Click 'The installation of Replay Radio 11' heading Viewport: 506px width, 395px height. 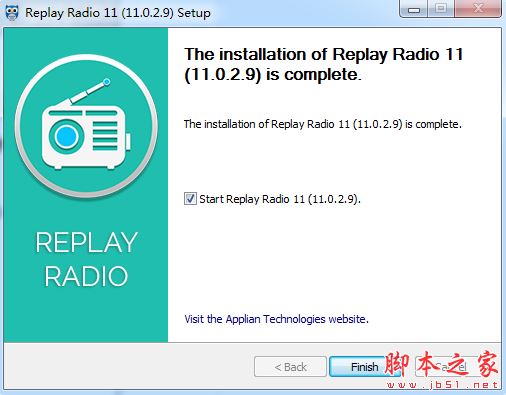point(324,64)
